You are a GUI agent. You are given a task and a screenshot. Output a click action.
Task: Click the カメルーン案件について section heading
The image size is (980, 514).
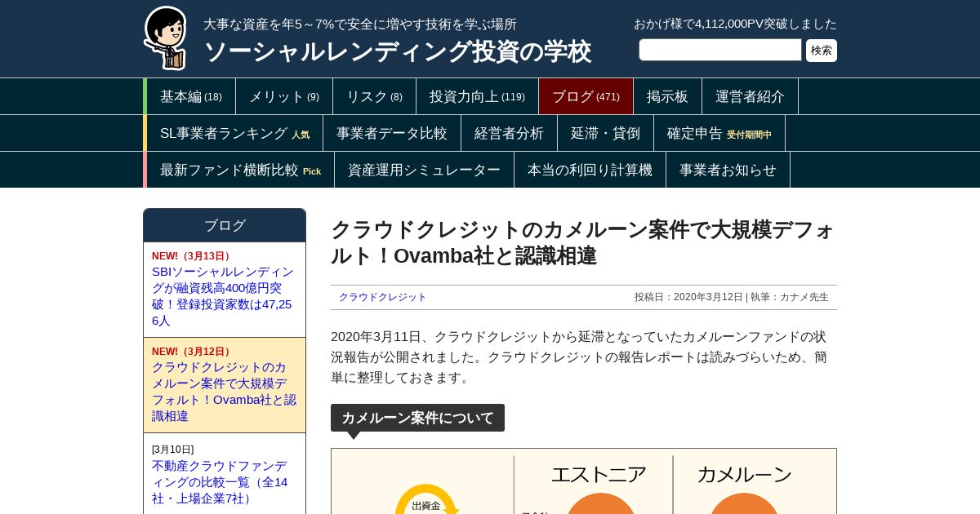coord(417,418)
